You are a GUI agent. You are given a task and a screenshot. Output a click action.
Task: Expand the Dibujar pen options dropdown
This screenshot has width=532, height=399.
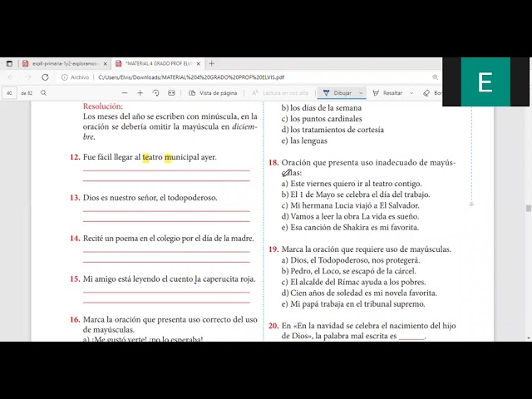(360, 93)
